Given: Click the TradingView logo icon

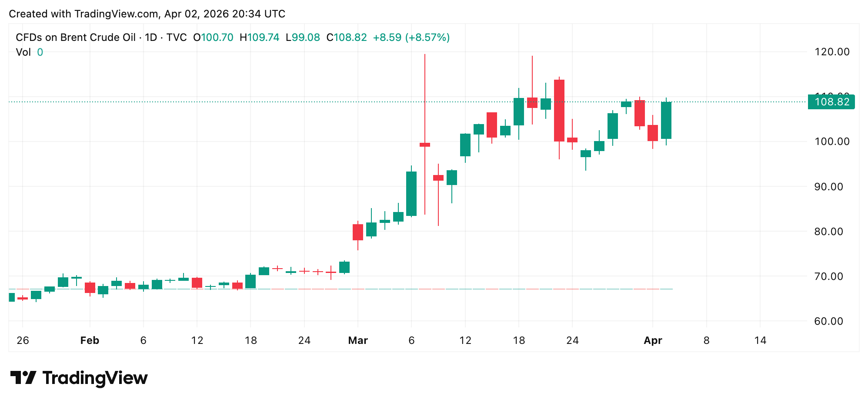Looking at the screenshot, I should 23,377.
